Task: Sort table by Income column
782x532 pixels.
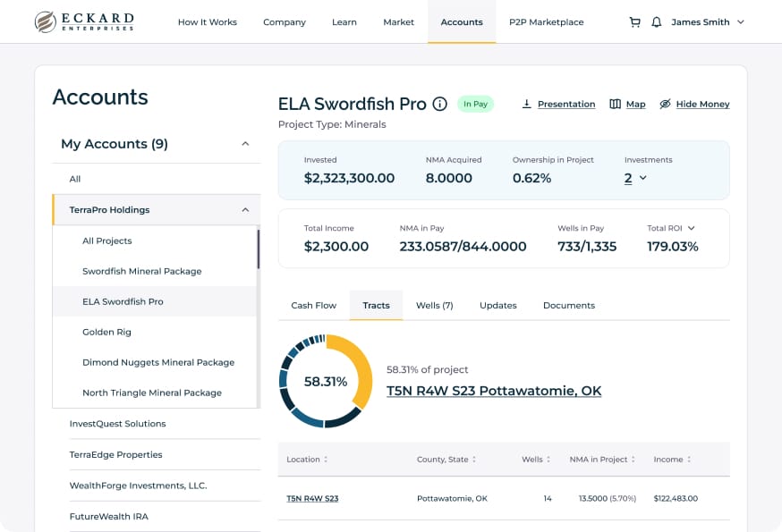Action: click(x=689, y=460)
